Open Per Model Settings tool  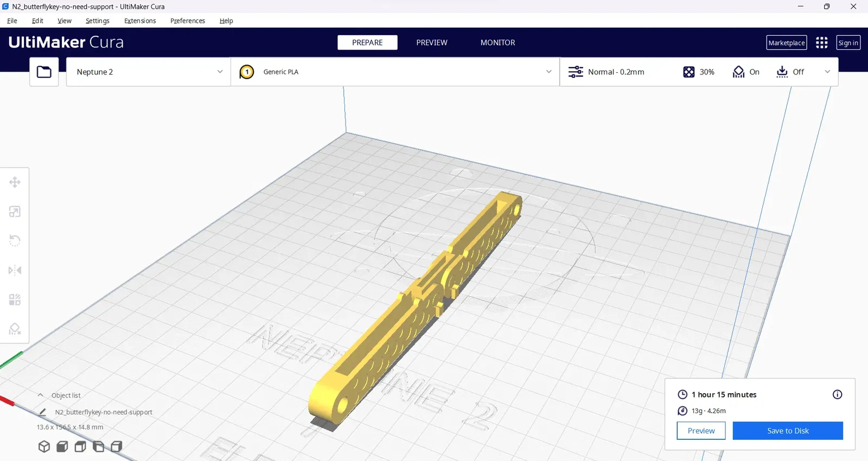15,299
